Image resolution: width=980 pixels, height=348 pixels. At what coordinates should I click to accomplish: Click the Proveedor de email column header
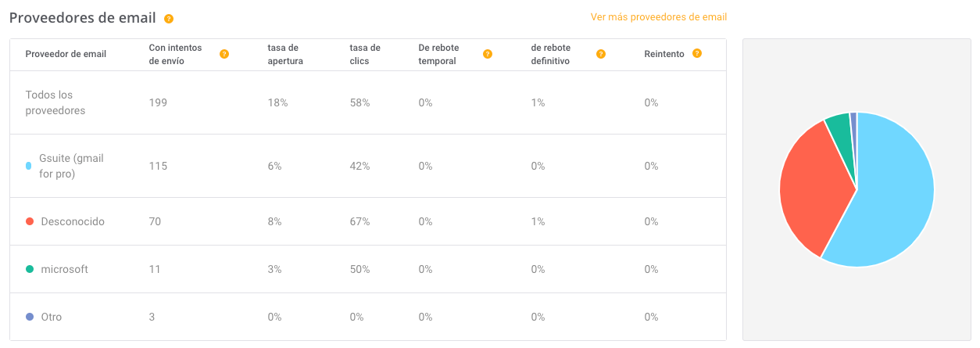66,54
